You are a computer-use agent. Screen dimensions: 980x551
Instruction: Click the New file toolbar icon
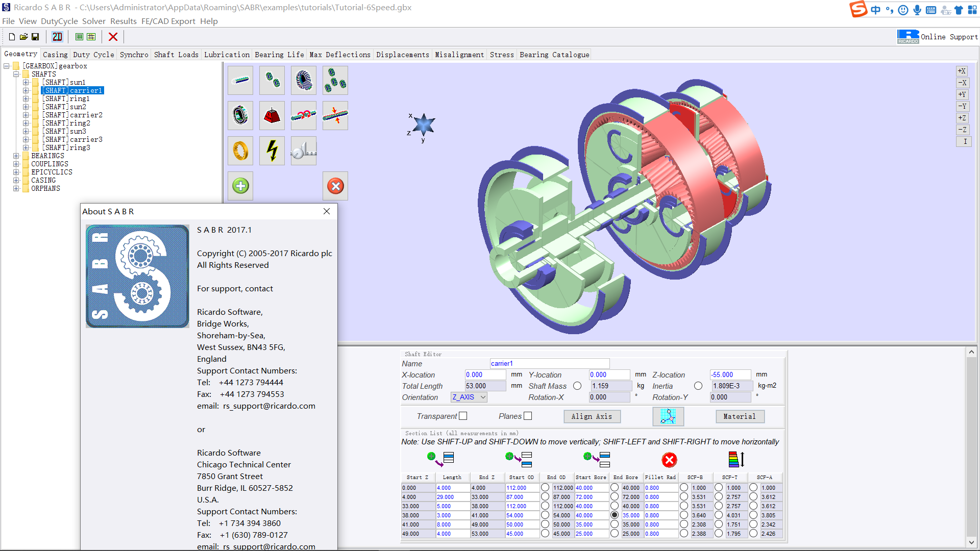(x=12, y=37)
